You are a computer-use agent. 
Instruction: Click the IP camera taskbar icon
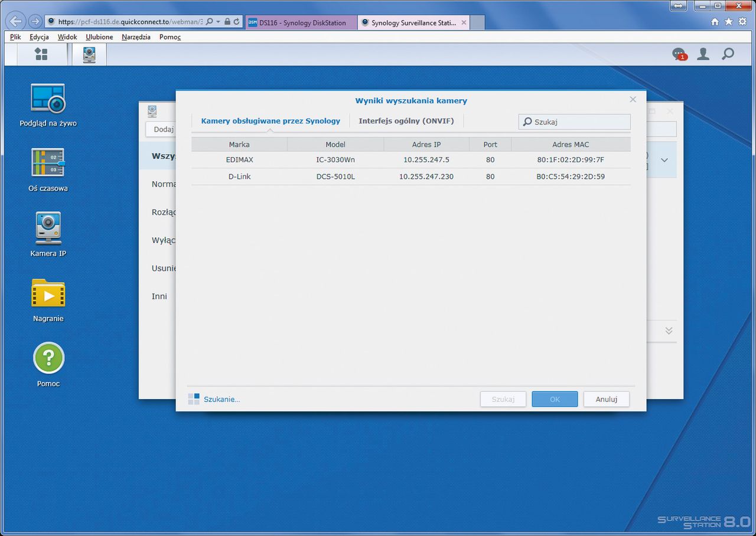coord(89,54)
